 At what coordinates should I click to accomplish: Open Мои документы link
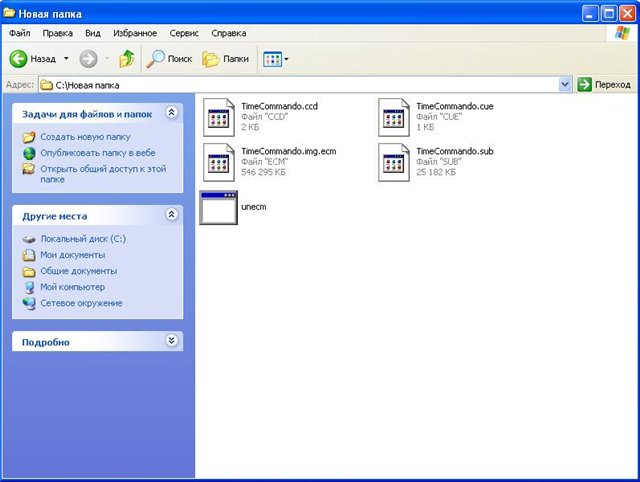coord(73,255)
